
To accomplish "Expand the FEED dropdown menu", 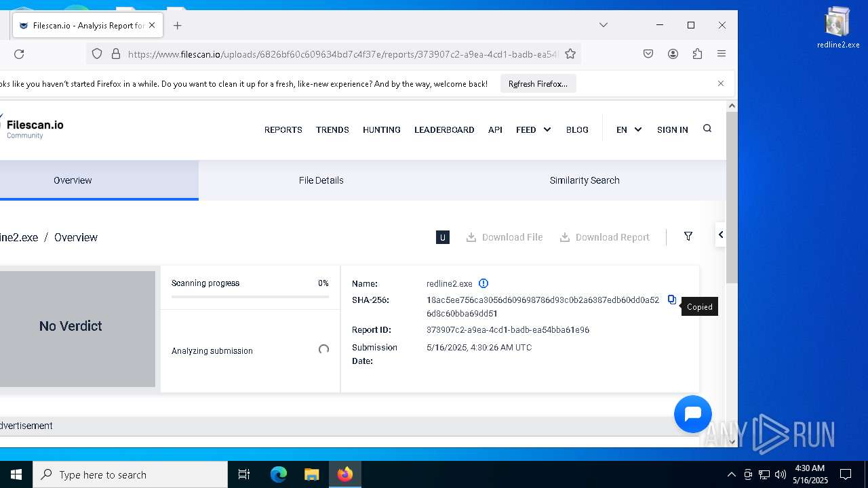I will (x=533, y=129).
